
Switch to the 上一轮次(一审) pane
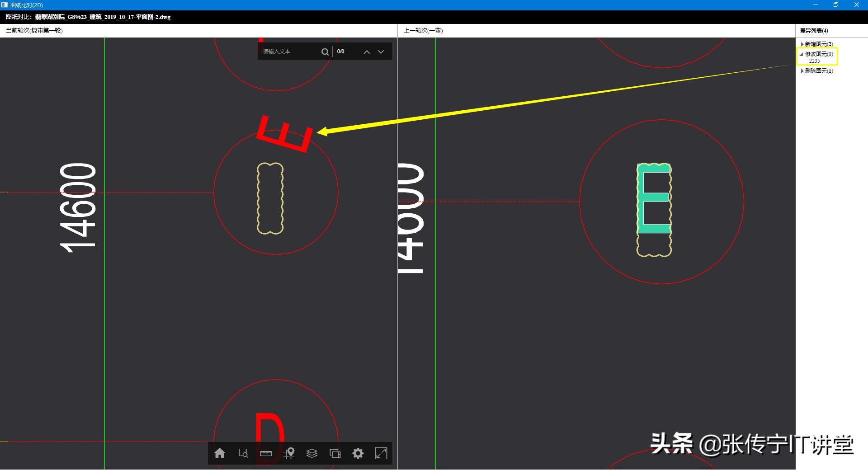click(x=423, y=31)
